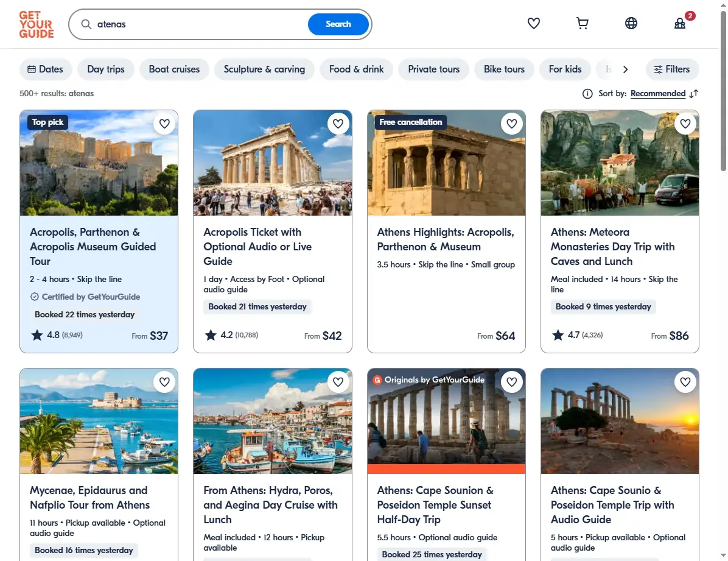Viewport: 728px width, 561px height.
Task: Open Athens Highlights: Acropolis, Parthenon & Museum
Action: pyautogui.click(x=446, y=239)
